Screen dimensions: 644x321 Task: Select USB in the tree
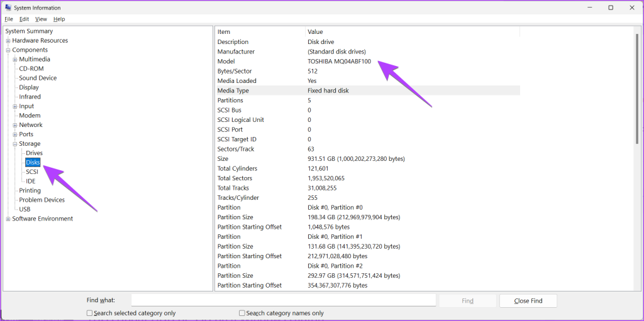click(x=25, y=209)
